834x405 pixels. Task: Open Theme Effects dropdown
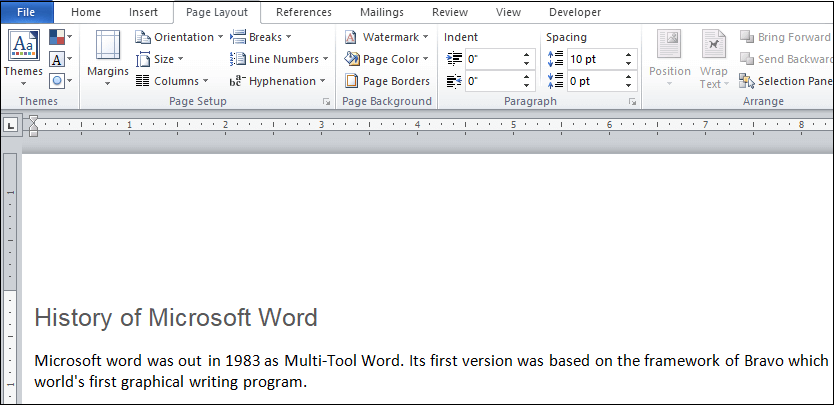tap(61, 81)
